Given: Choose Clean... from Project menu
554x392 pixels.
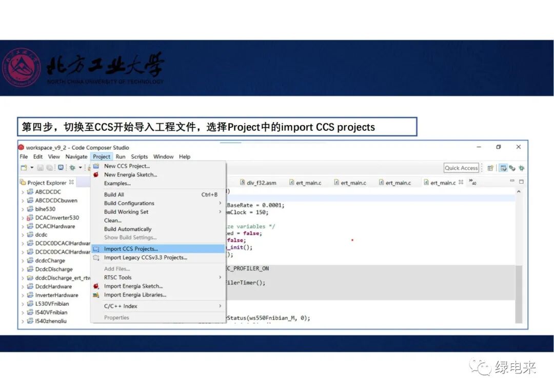Looking at the screenshot, I should click(113, 221).
